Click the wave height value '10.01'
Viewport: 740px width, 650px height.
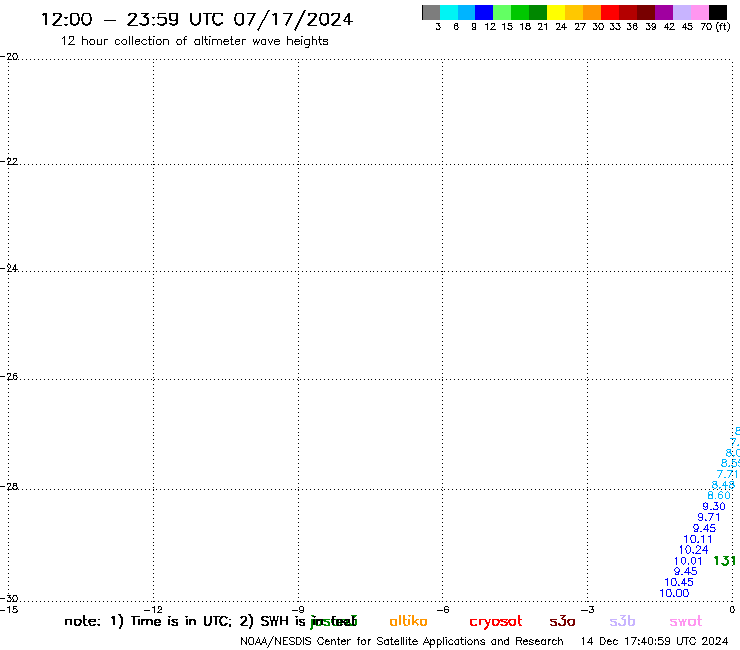(688, 561)
